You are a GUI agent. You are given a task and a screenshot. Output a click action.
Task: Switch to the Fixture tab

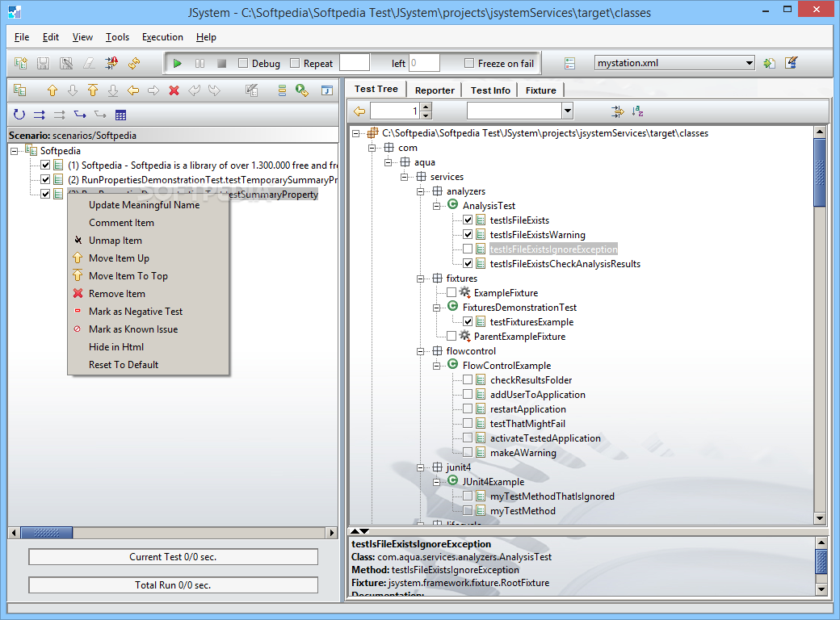(x=540, y=90)
